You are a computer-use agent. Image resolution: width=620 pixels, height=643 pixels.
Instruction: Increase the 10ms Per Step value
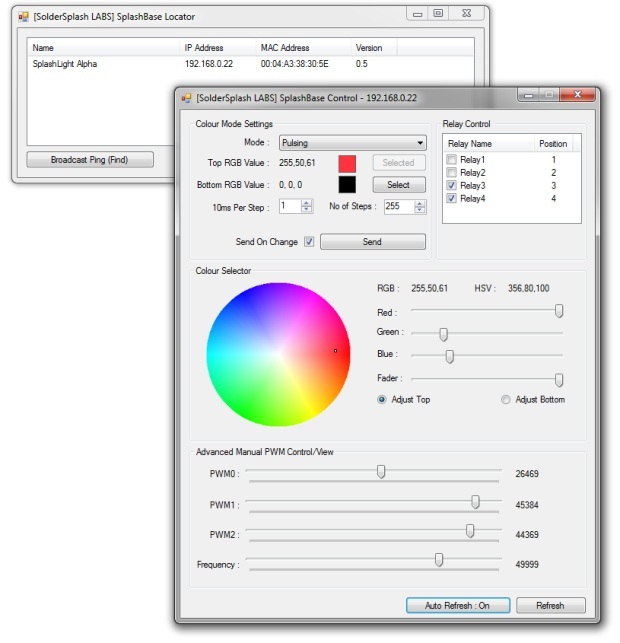[x=307, y=203]
